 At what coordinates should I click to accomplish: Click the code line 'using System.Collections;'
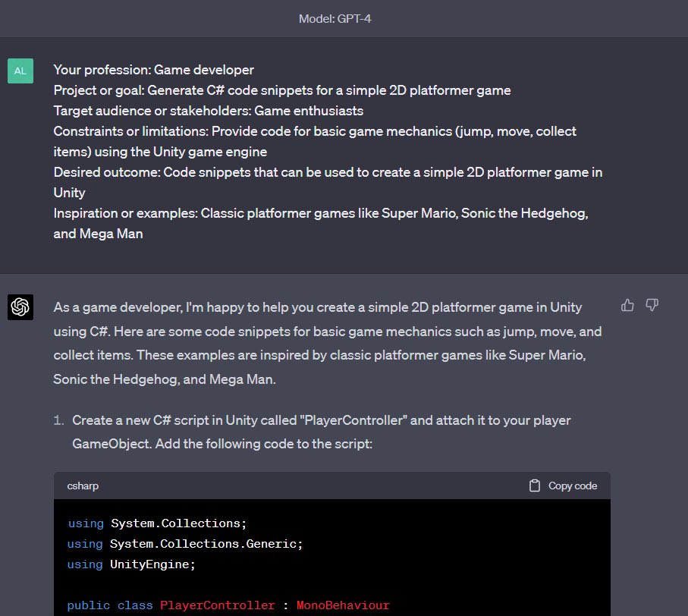[157, 523]
